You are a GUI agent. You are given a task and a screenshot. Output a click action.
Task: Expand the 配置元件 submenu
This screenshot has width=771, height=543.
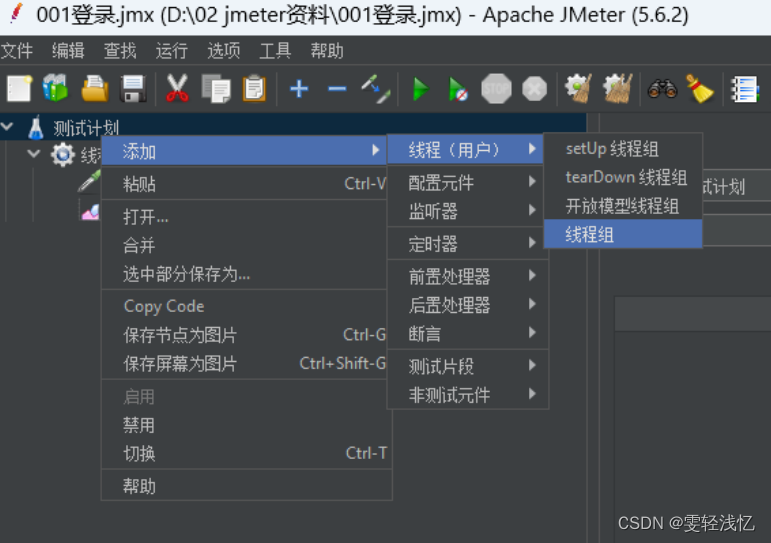point(468,182)
